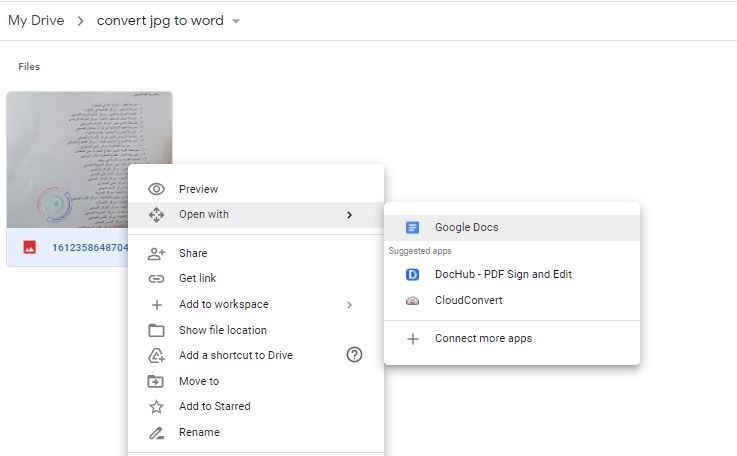Go to My Drive breadcrumb
This screenshot has width=737, height=456.
[36, 21]
